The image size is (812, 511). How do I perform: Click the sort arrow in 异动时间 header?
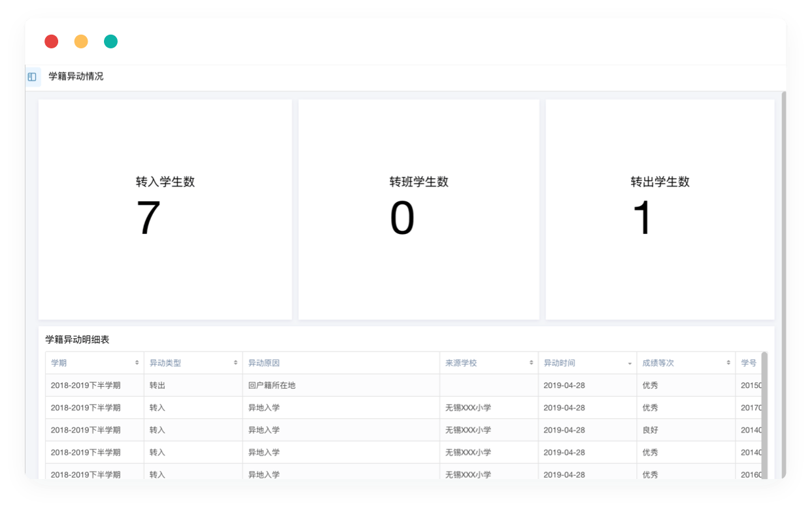[x=630, y=363]
